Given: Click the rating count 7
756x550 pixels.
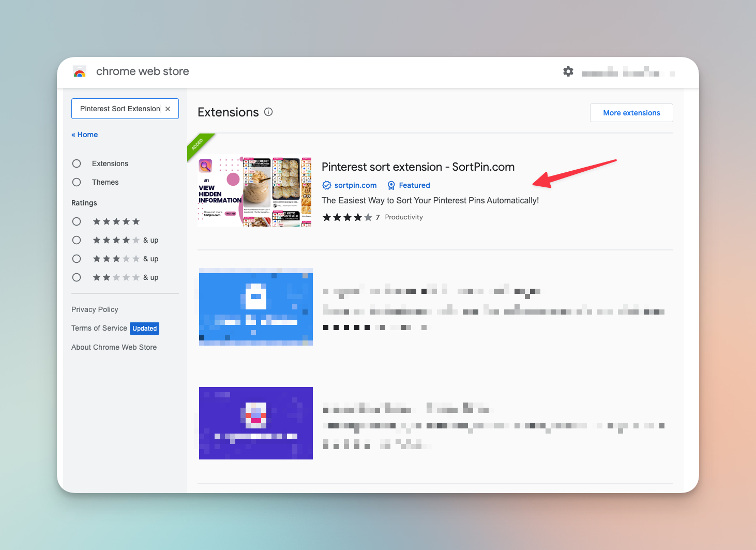Looking at the screenshot, I should [377, 217].
